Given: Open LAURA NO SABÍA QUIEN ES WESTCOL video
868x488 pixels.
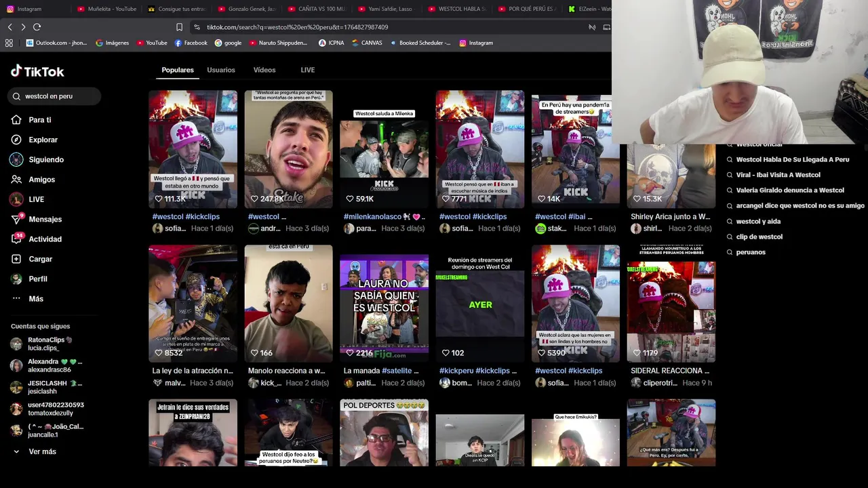Looking at the screenshot, I should [x=384, y=304].
